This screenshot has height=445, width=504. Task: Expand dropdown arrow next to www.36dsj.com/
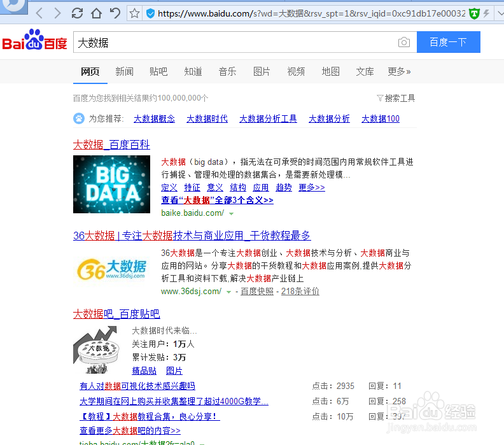tap(228, 292)
